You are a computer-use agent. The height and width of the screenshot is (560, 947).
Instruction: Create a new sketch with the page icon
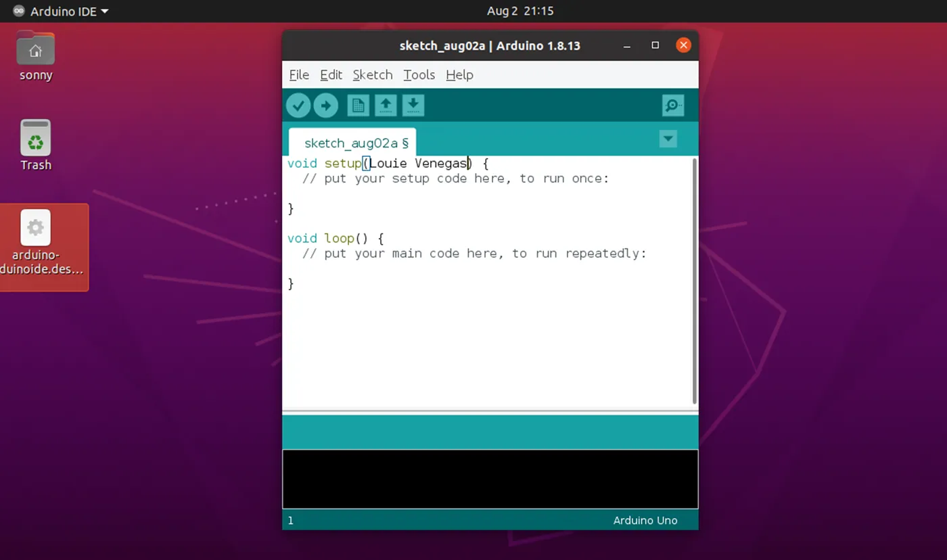(359, 106)
